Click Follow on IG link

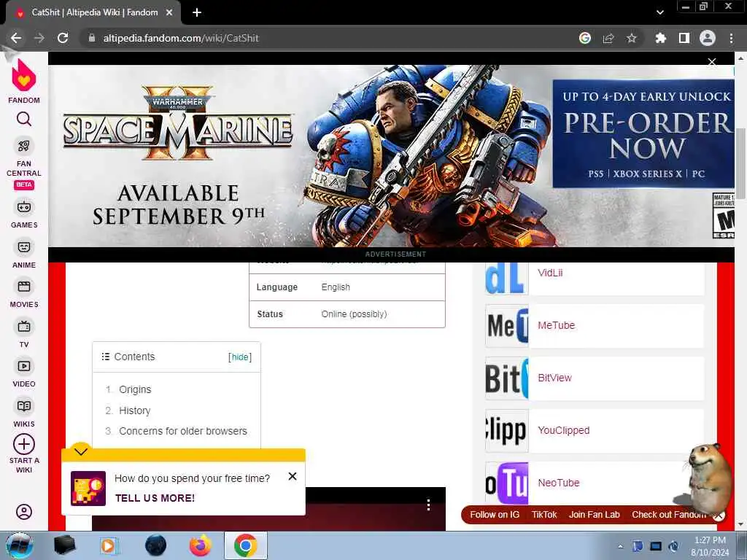[x=495, y=515]
